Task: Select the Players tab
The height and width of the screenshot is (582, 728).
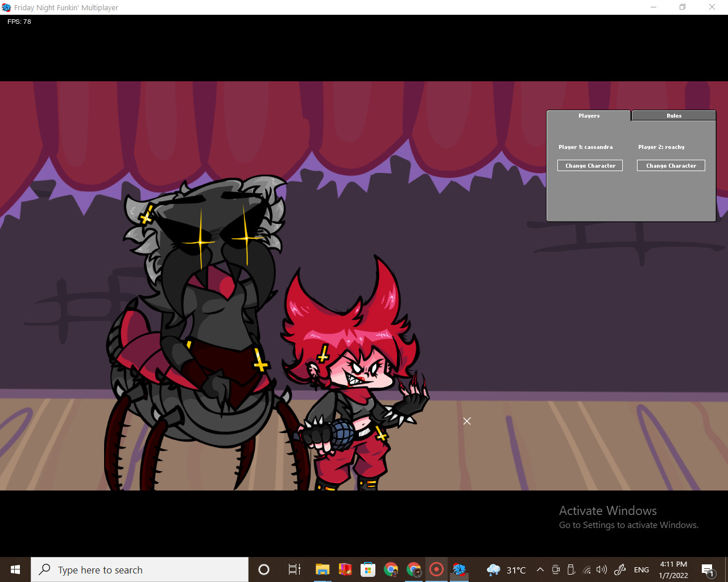Action: (589, 115)
